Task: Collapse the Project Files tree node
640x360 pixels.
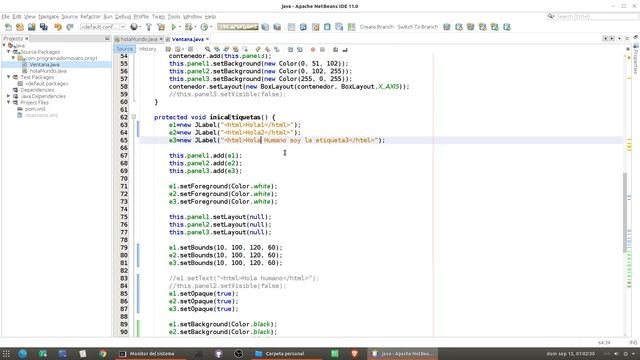Action: [x=9, y=103]
